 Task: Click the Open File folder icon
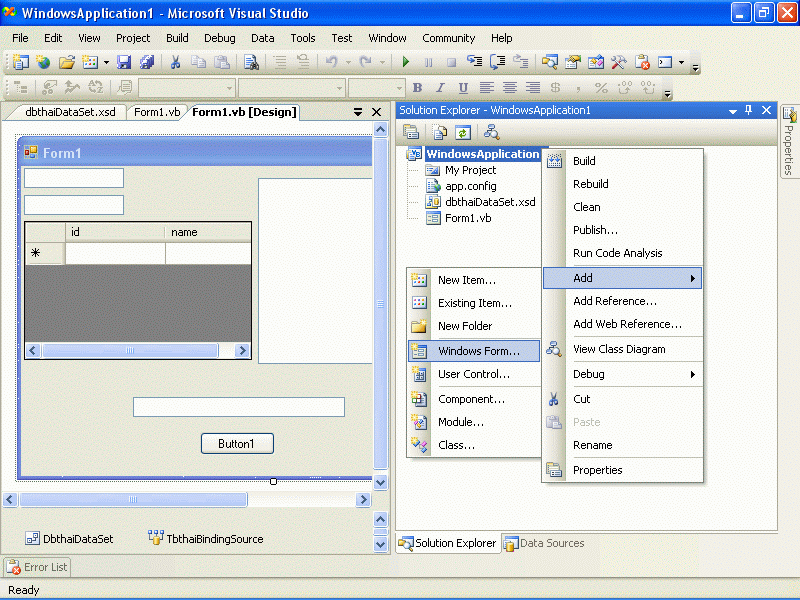tap(67, 62)
